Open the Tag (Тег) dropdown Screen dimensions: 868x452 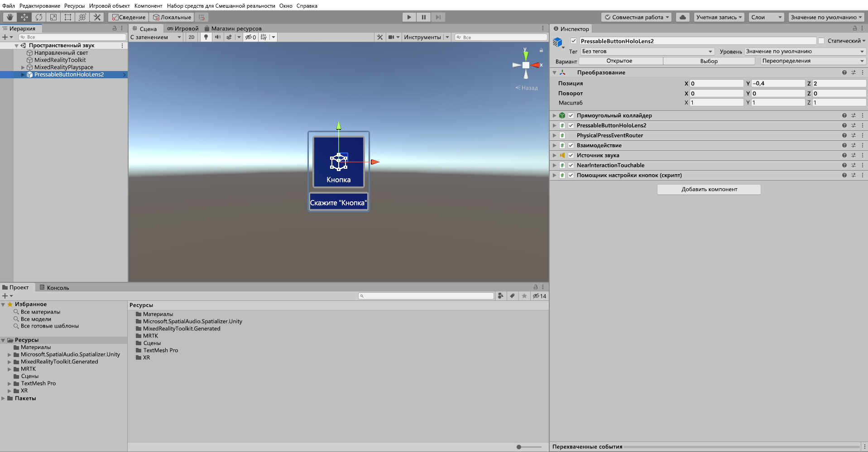(x=647, y=52)
